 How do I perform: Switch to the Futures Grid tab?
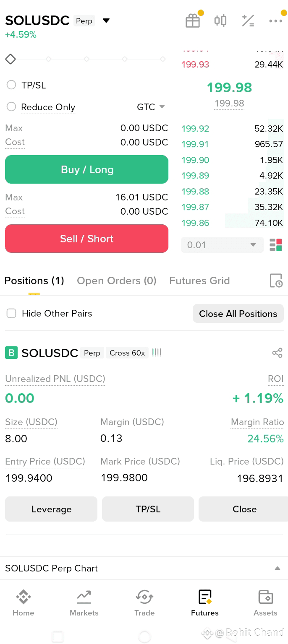click(199, 280)
